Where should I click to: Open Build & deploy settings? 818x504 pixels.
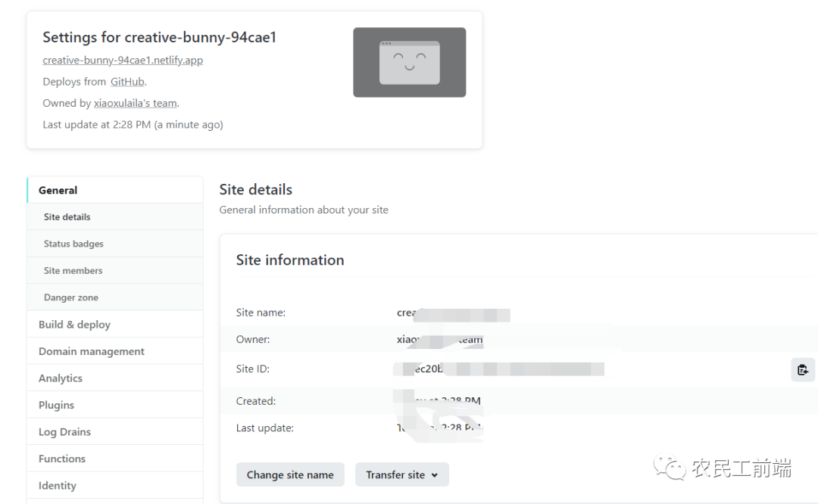pyautogui.click(x=115, y=324)
